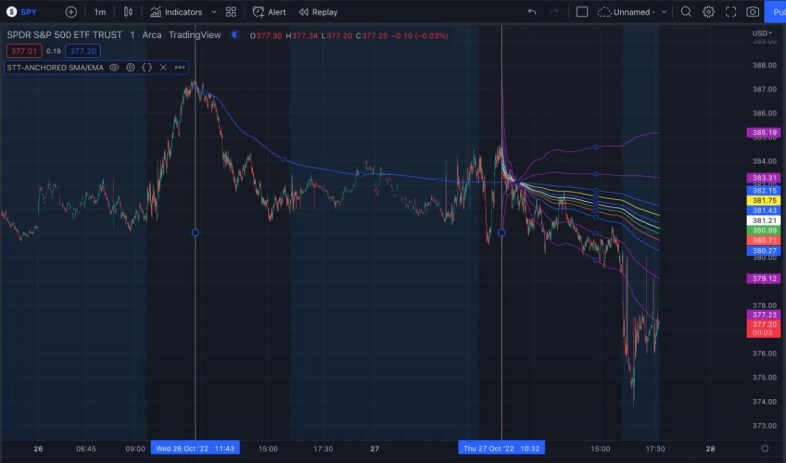This screenshot has height=463, width=786.
Task: Open indicator templates grid icon
Action: point(231,12)
